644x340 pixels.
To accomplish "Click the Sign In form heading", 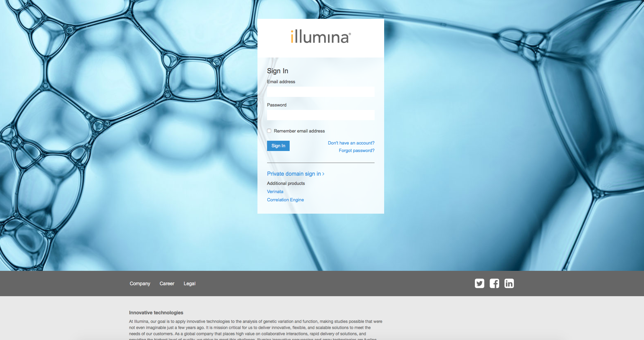I will pyautogui.click(x=278, y=71).
